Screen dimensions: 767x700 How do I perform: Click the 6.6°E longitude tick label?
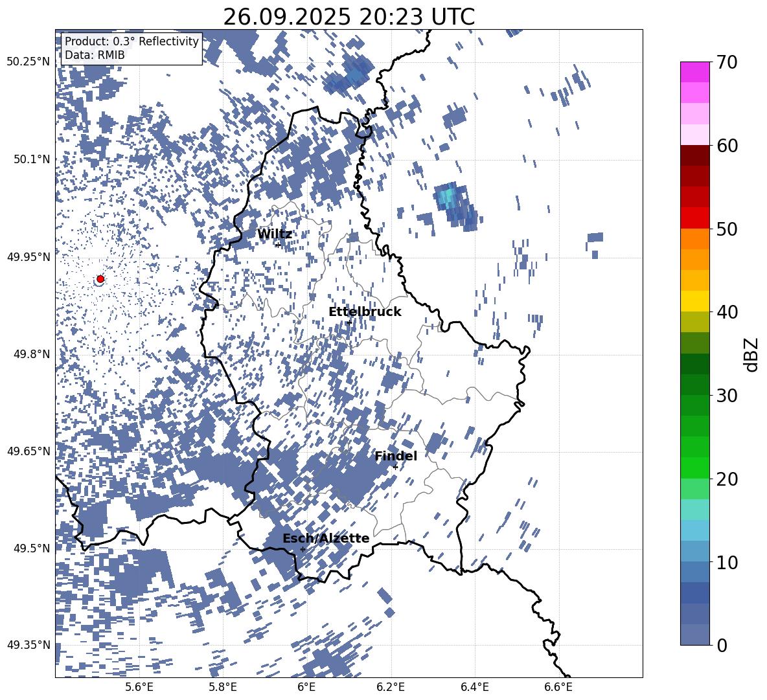(558, 687)
